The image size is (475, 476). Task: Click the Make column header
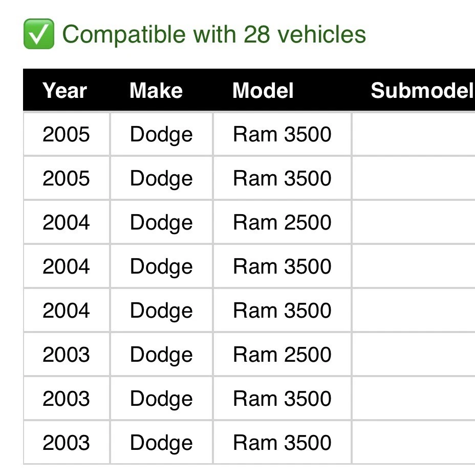(x=156, y=91)
